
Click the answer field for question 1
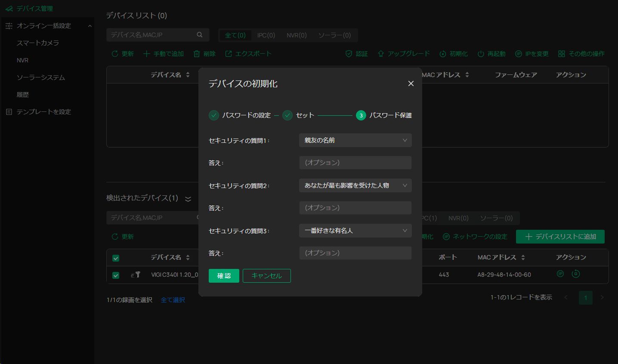coord(355,163)
